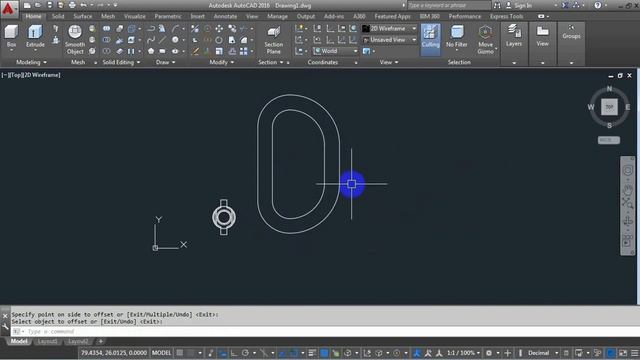Switch to the Layout2 tab

78,341
